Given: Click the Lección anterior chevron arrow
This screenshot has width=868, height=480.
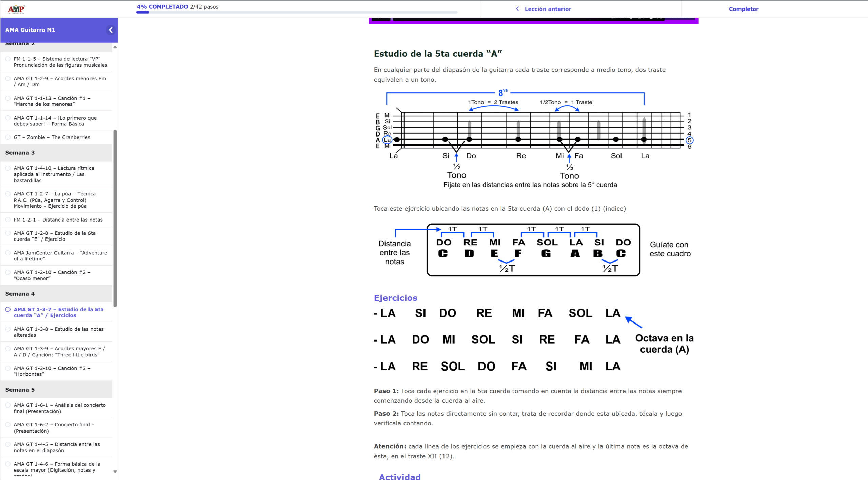Looking at the screenshot, I should pos(517,9).
